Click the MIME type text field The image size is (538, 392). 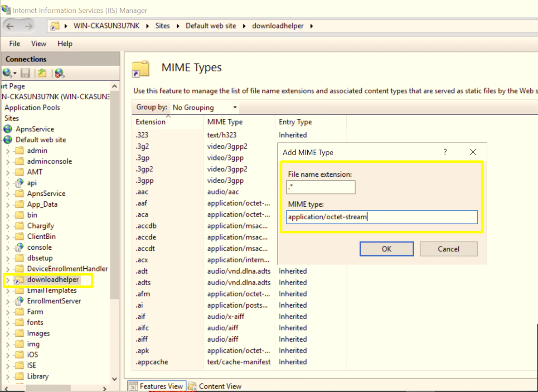[x=382, y=217]
